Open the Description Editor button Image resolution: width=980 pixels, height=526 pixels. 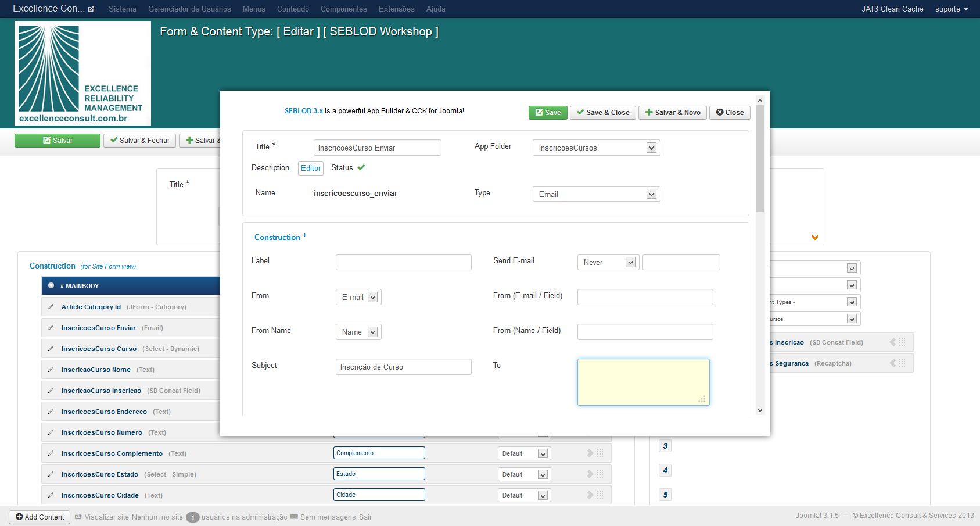[311, 168]
